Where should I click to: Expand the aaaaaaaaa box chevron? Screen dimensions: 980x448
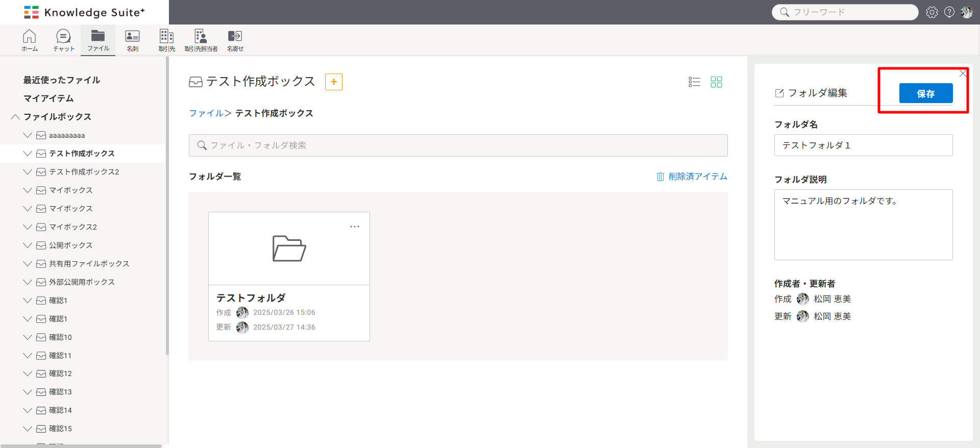point(28,135)
